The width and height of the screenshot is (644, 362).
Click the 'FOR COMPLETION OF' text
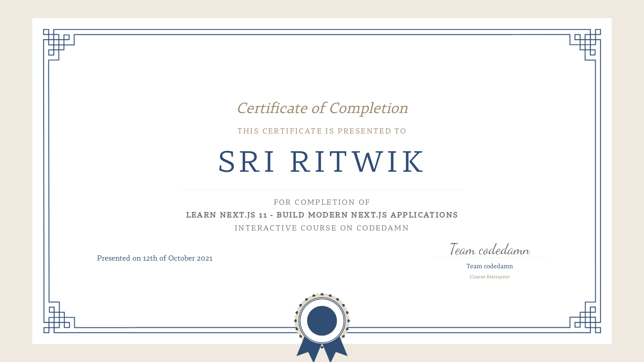point(322,202)
